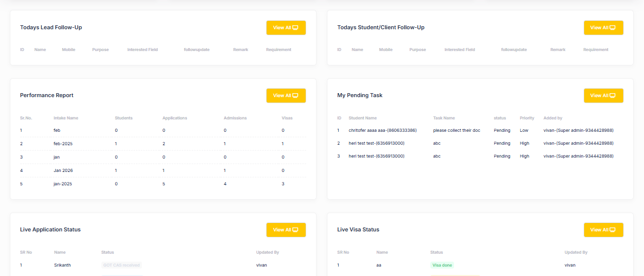Click monitor icon in Todays Student/Client Follow-Up View All
Image resolution: width=644 pixels, height=276 pixels.
[612, 28]
